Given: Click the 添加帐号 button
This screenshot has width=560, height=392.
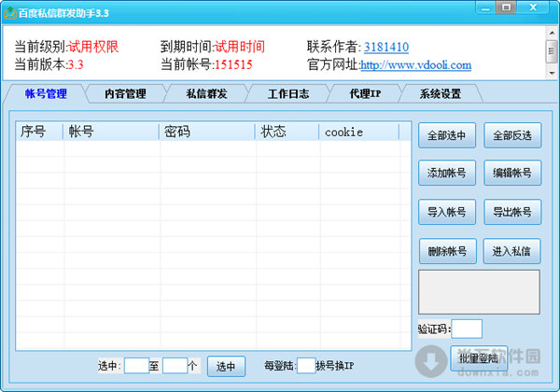Looking at the screenshot, I should [x=447, y=173].
